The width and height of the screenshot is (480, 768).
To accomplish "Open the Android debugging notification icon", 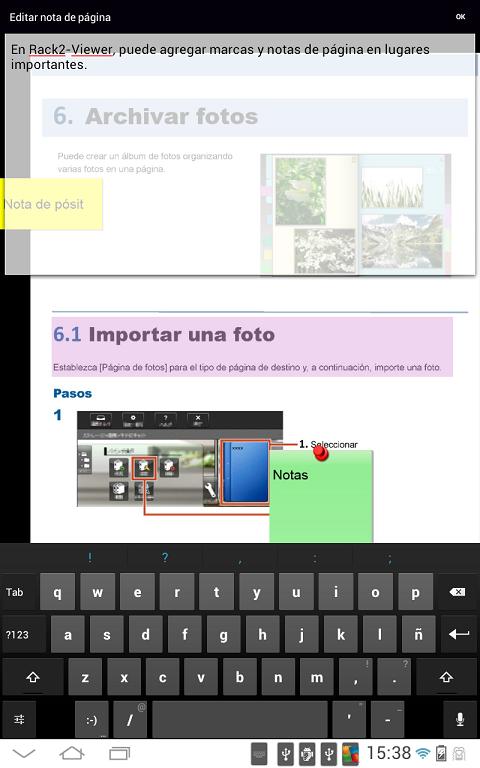I will point(307,754).
